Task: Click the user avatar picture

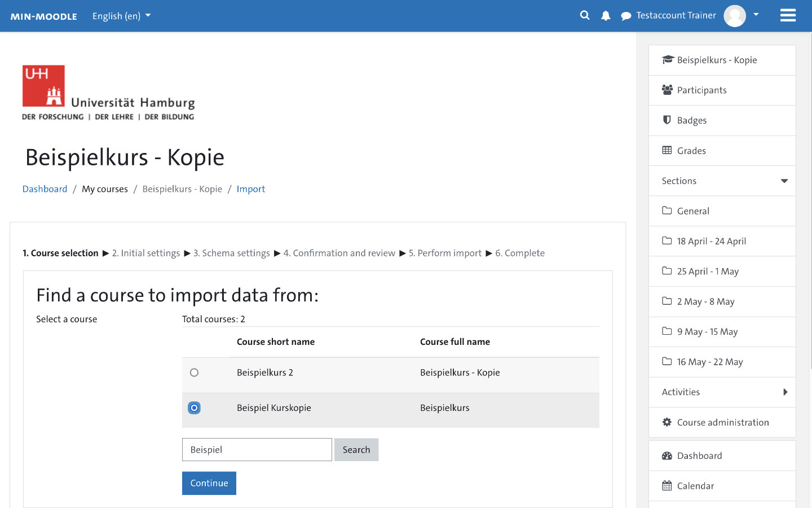Action: 735,16
